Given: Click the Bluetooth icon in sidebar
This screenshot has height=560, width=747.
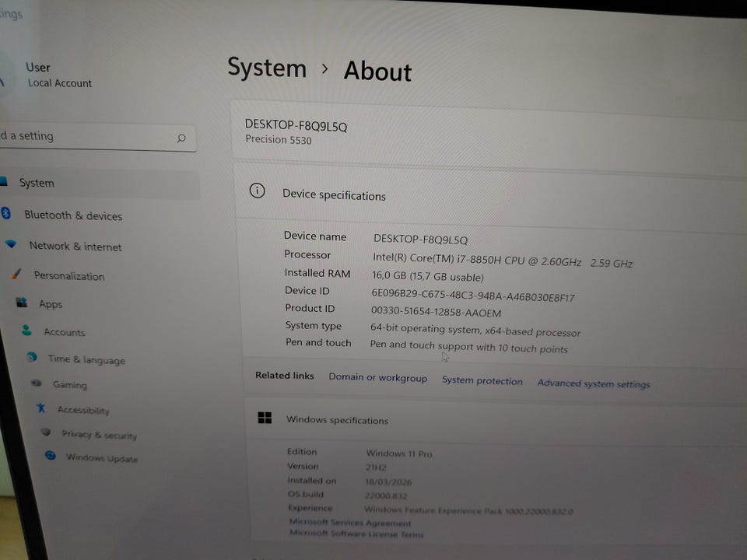Looking at the screenshot, I should pyautogui.click(x=5, y=213).
